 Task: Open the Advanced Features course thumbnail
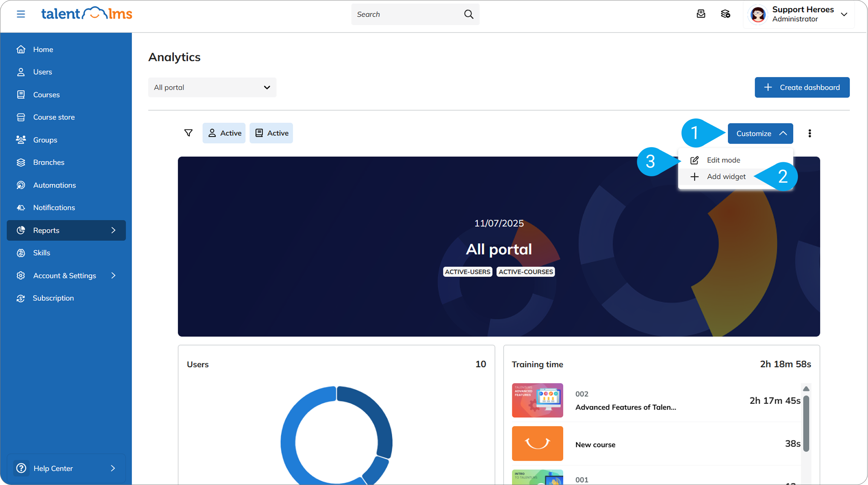point(537,400)
